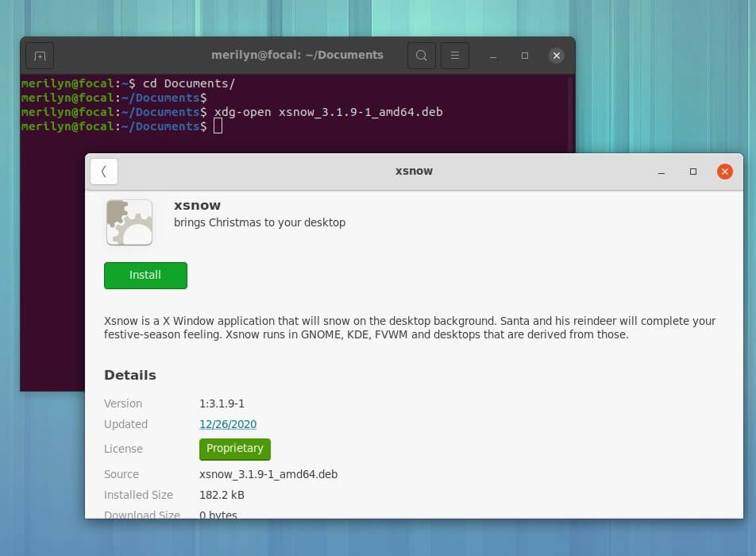Image resolution: width=756 pixels, height=556 pixels.
Task: Click the Version value 1:3.1.9-1
Action: [222, 403]
